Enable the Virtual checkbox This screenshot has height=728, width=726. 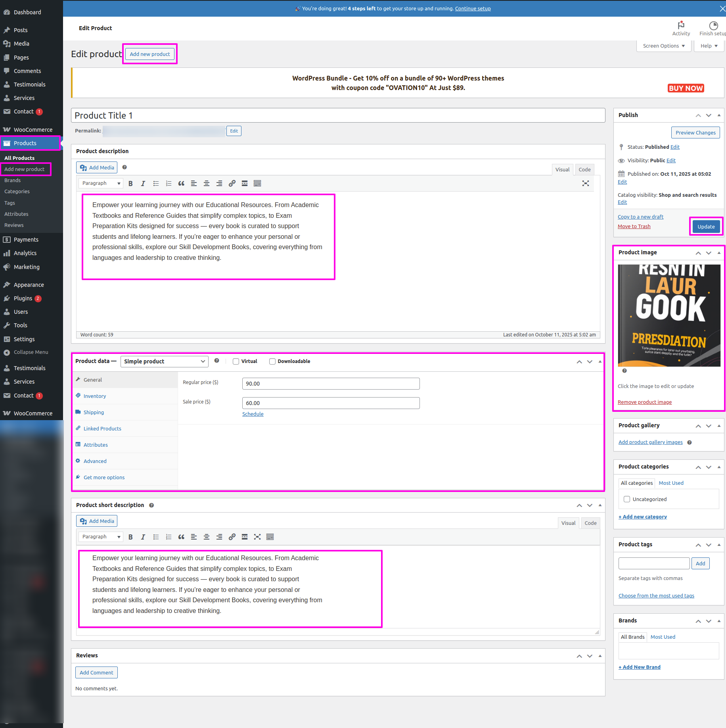pos(236,361)
